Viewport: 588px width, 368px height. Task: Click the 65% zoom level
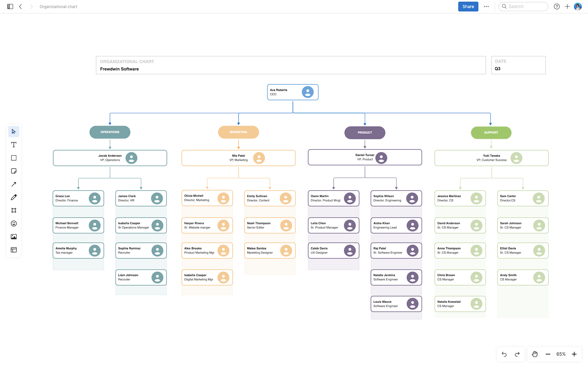[x=561, y=354]
